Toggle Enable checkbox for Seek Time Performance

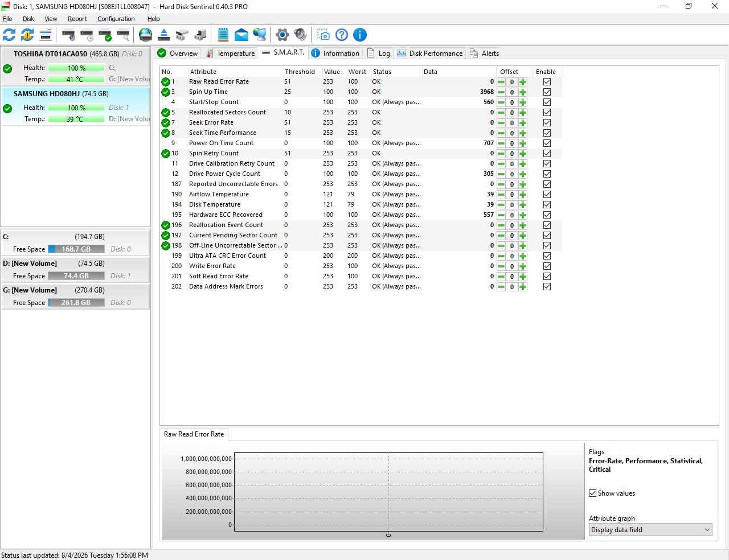point(547,133)
